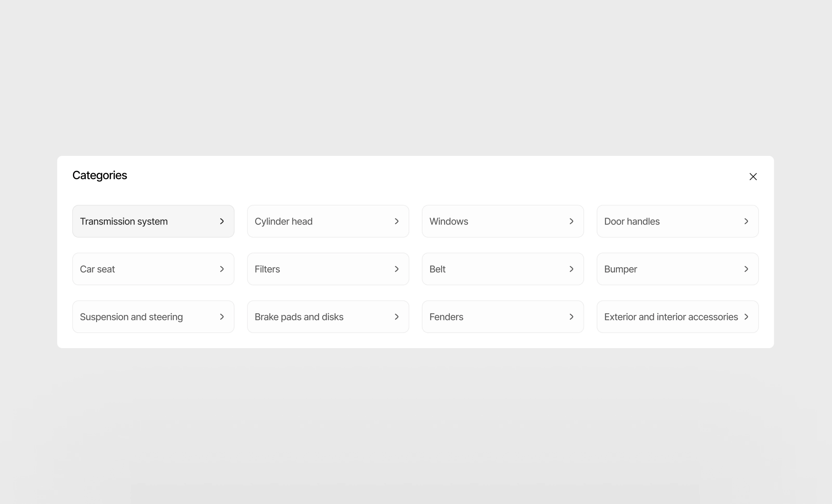Select the Belt category card
This screenshot has height=504, width=832.
point(502,269)
